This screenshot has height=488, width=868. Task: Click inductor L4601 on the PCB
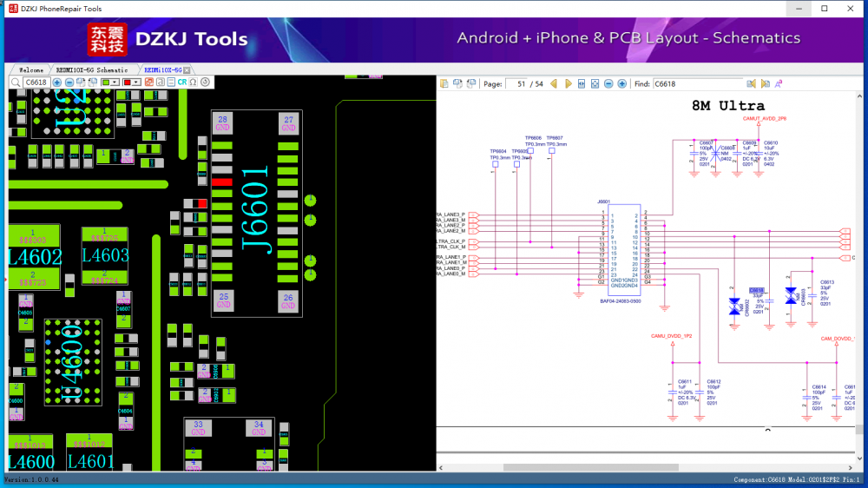[90, 461]
